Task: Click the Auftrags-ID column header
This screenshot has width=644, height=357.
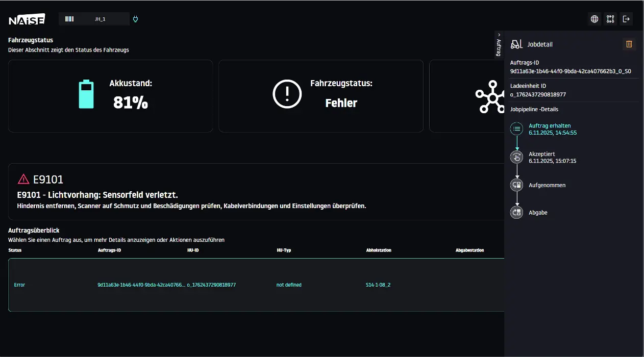Action: tap(109, 250)
